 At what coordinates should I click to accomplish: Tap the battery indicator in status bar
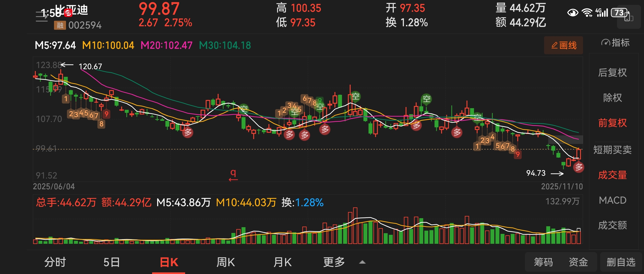(x=619, y=12)
